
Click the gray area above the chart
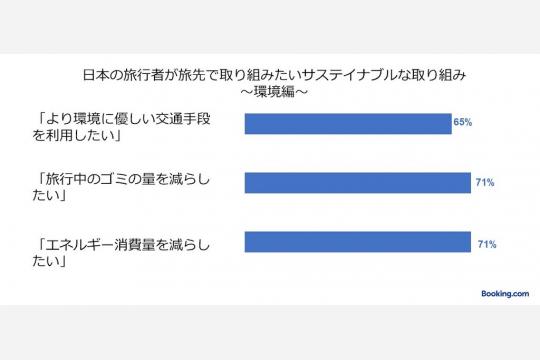(x=270, y=27)
